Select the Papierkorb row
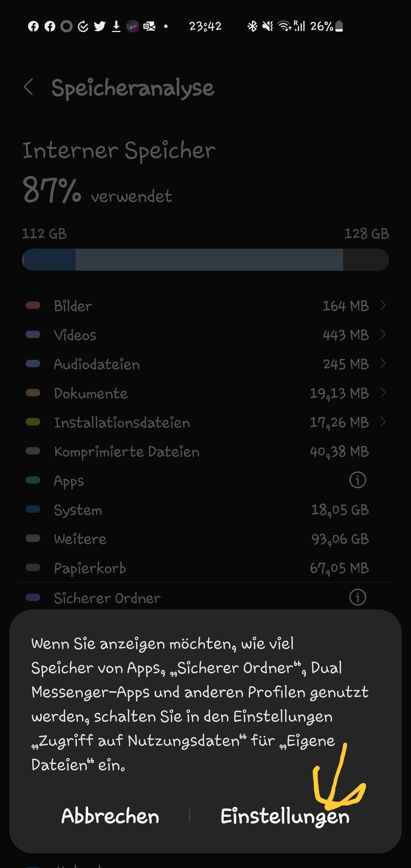This screenshot has height=868, width=411. [x=206, y=568]
